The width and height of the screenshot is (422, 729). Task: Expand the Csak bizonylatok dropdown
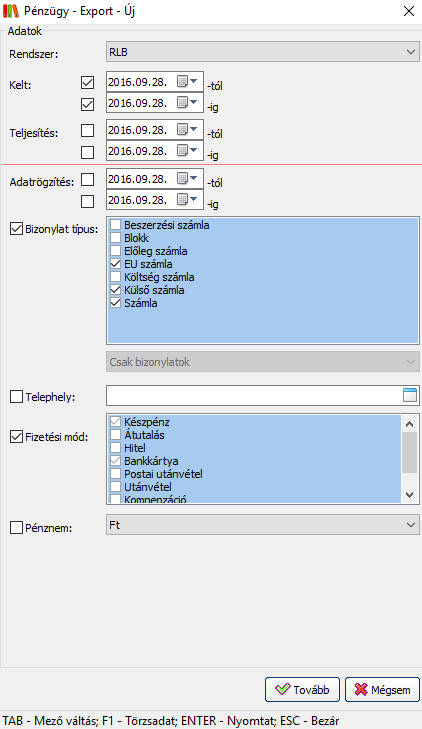tap(263, 362)
